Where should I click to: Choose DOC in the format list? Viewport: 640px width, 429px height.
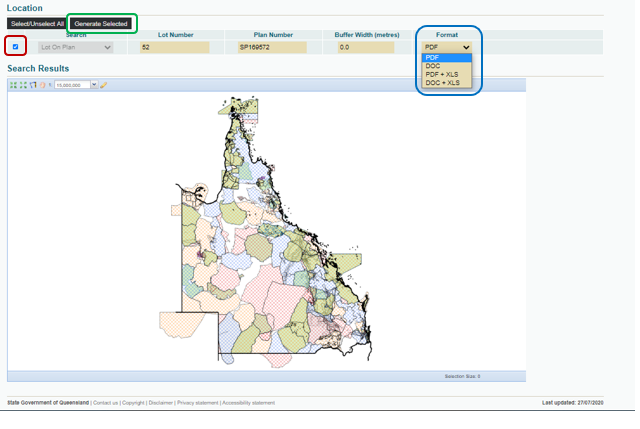447,66
